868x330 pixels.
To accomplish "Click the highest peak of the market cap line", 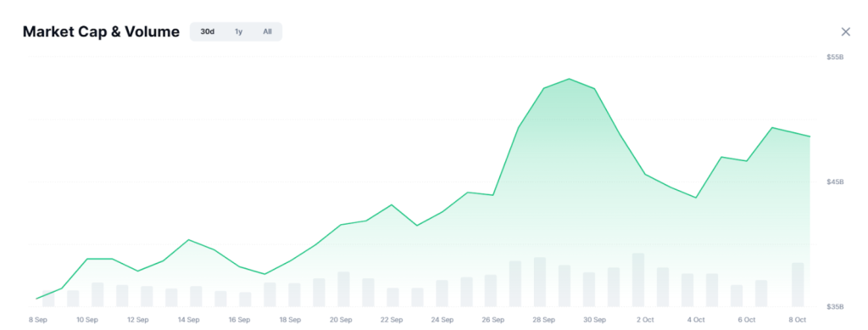I will [x=569, y=79].
